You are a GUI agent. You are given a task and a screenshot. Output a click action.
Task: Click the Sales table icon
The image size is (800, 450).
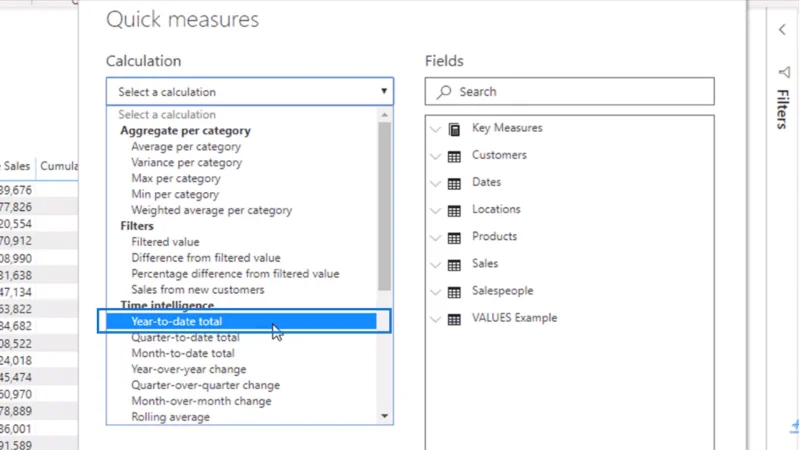point(454,265)
